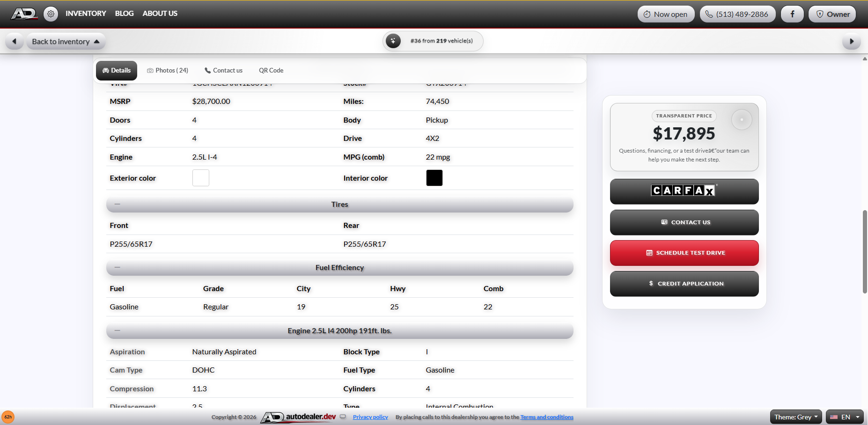
Task: Collapse the Tires section
Action: 339,205
